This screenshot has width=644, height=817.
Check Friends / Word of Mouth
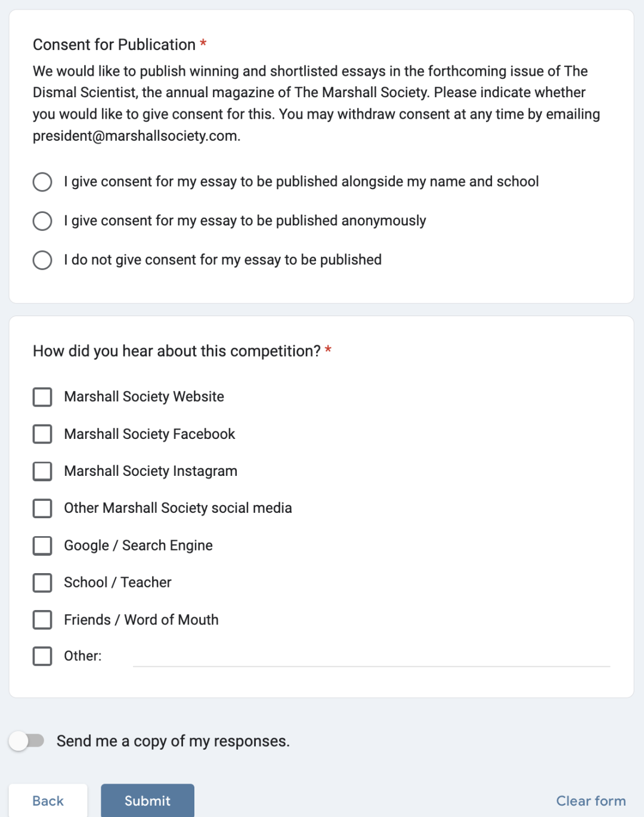(42, 620)
